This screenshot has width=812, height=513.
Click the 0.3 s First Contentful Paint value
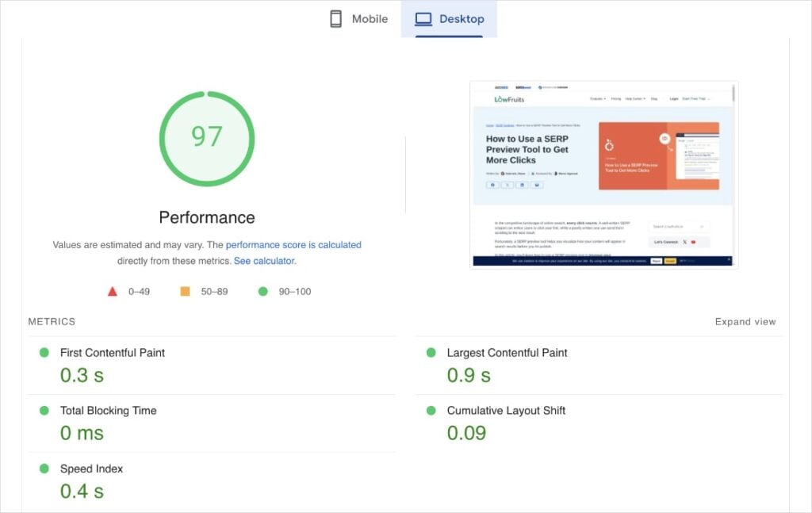[81, 375]
